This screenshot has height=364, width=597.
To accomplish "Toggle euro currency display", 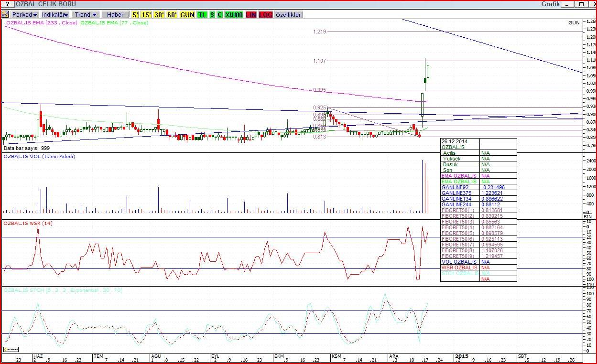I will (x=219, y=15).
